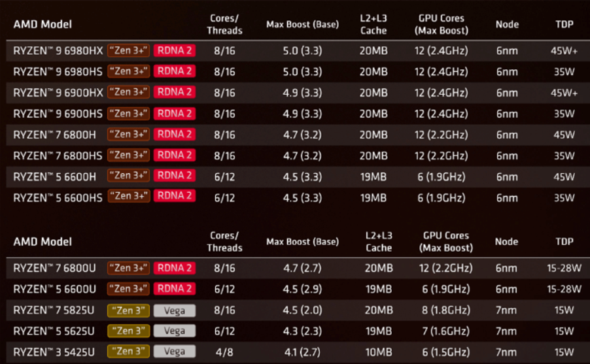Click the "45W+" TDP cell for Ryzen 9 6980HX
The height and width of the screenshot is (364, 590).
pos(564,51)
